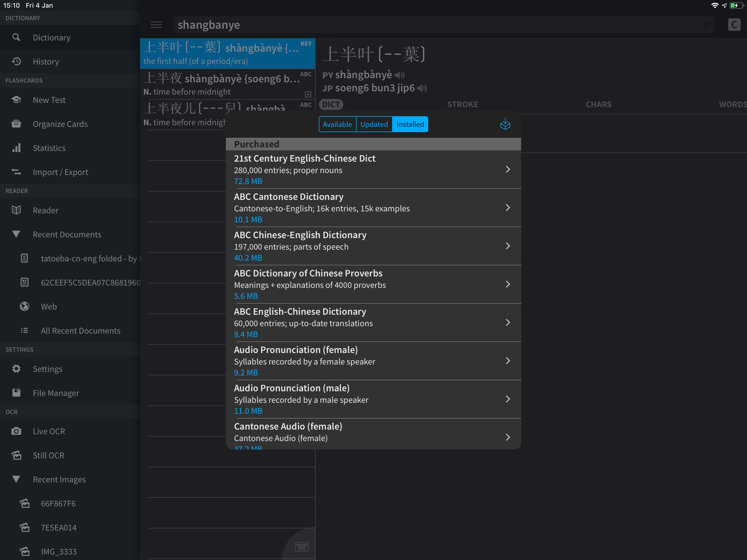
Task: Open Import / Export
Action: (70, 172)
